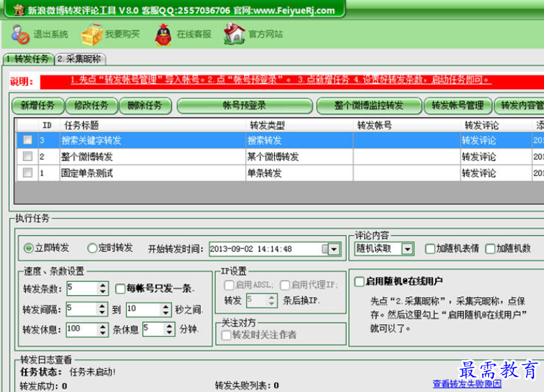The height and width of the screenshot is (392, 544).
Task: Open 随机读取 comment content dropdown
Action: coord(408,249)
